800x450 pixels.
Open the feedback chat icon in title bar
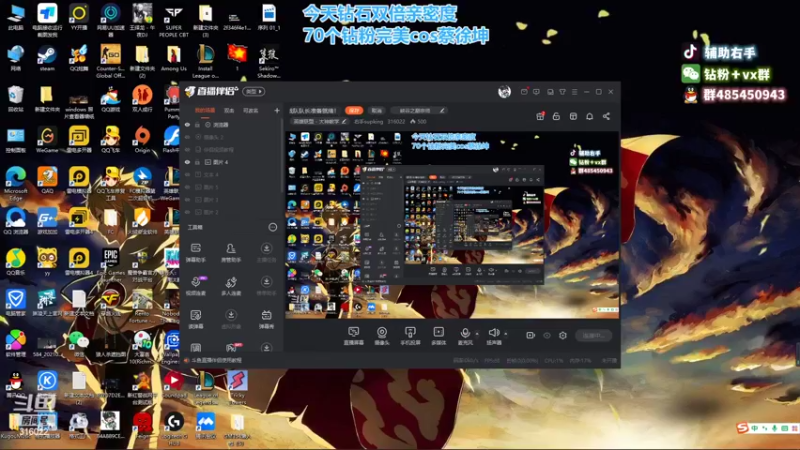point(536,92)
